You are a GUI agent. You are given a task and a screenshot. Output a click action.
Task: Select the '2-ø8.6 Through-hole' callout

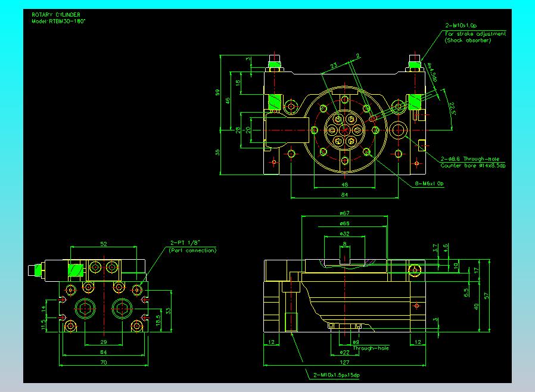click(470, 159)
